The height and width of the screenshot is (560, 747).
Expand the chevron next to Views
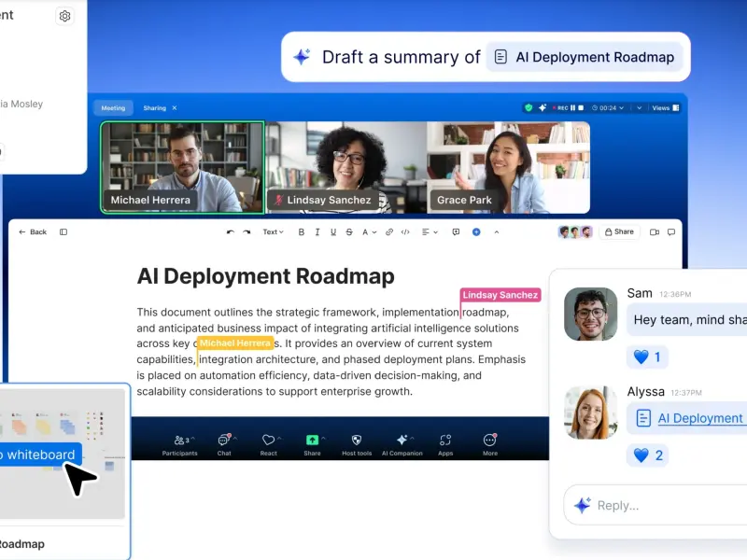click(x=639, y=108)
